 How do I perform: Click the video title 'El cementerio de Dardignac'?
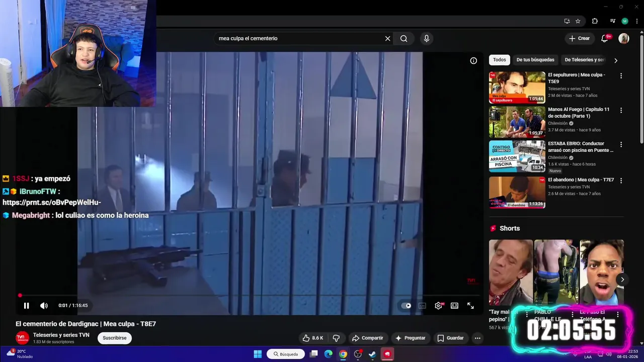(x=86, y=324)
